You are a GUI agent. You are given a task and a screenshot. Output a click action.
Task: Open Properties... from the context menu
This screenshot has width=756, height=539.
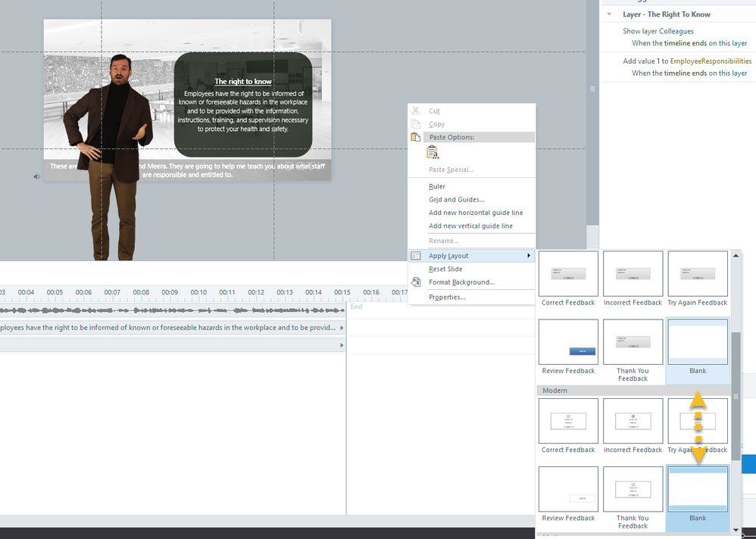pyautogui.click(x=447, y=297)
